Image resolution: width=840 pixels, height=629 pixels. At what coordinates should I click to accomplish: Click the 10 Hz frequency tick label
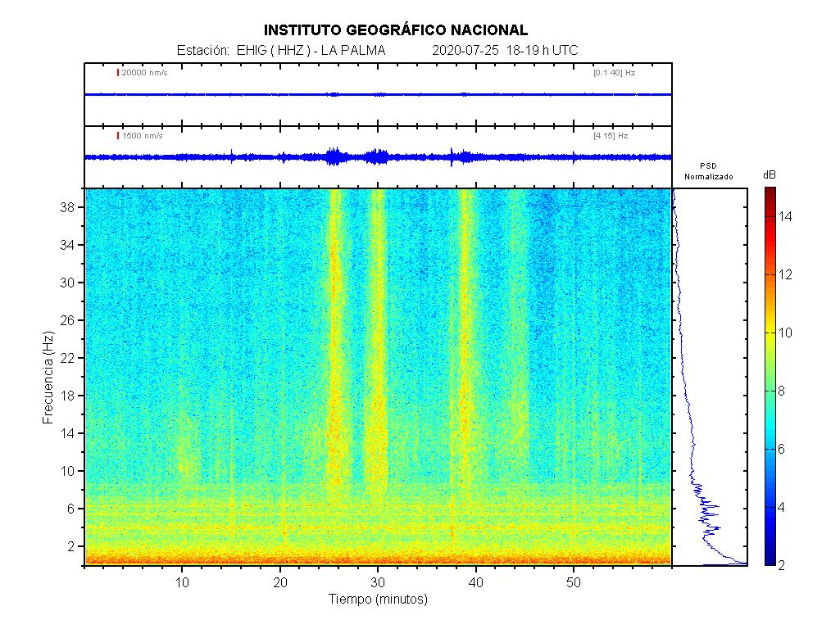[x=67, y=471]
